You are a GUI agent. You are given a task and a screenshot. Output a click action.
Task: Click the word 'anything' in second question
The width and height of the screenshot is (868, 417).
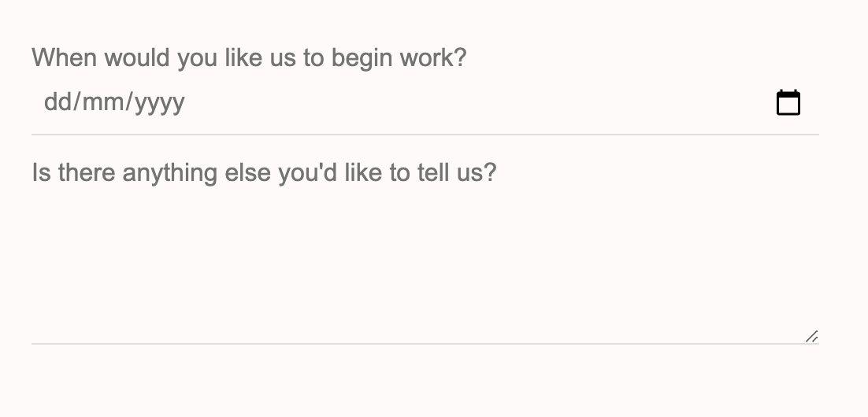click(169, 174)
